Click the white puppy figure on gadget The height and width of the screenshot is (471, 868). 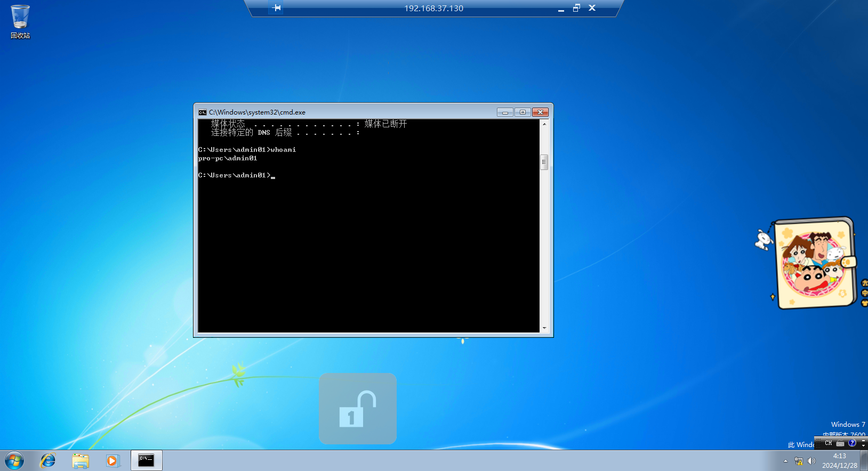pos(763,239)
